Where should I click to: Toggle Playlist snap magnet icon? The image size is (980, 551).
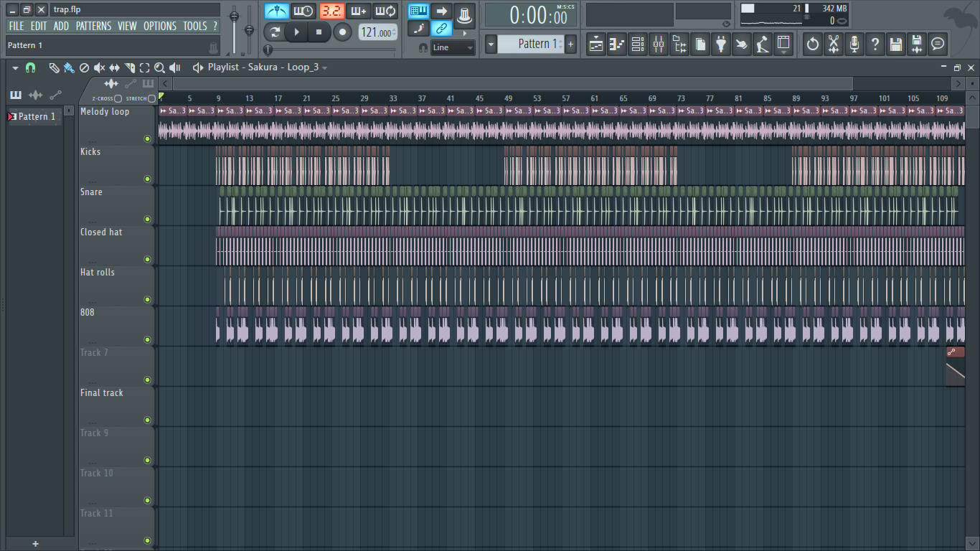(30, 67)
